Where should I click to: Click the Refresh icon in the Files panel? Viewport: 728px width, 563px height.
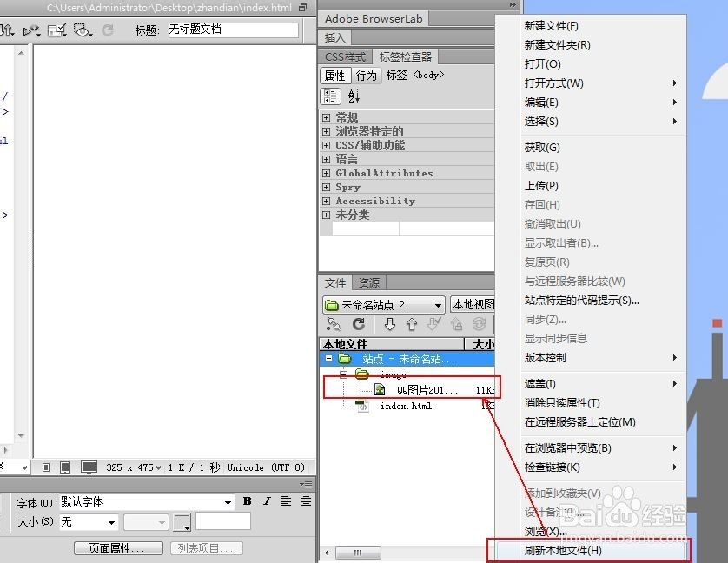pos(357,323)
